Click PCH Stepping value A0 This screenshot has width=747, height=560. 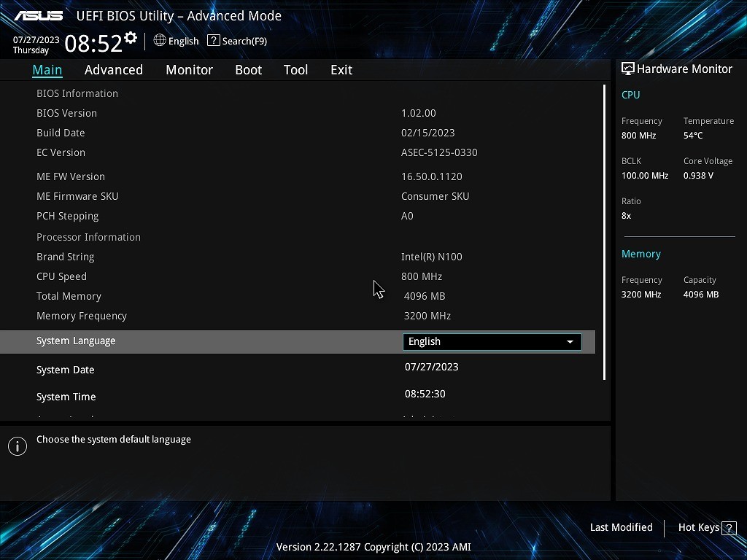pyautogui.click(x=407, y=216)
